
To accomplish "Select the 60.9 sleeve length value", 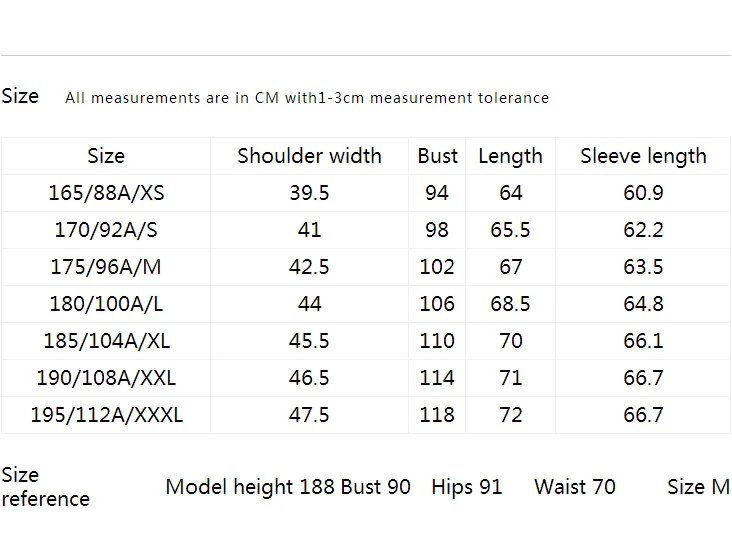I will [643, 193].
